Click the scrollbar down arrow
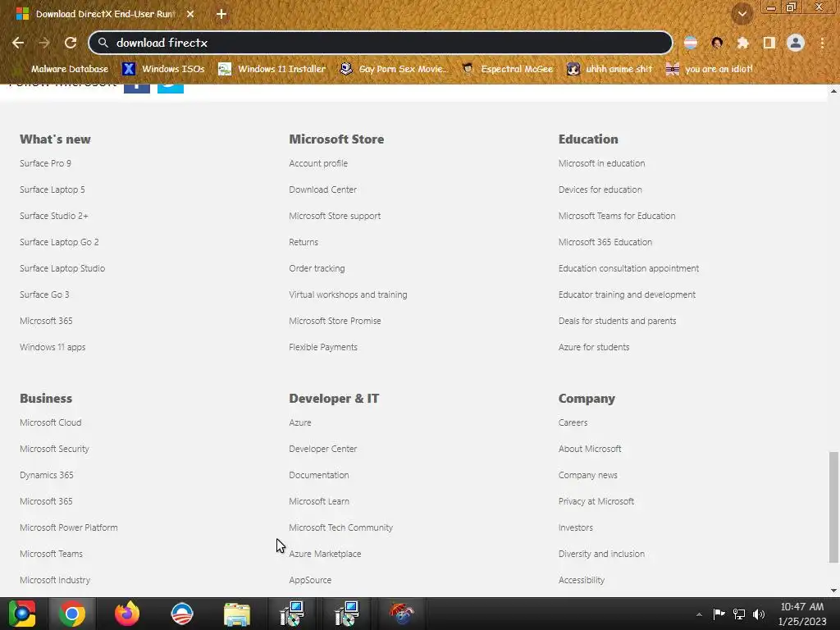Viewport: 840px width, 630px height. 833,591
